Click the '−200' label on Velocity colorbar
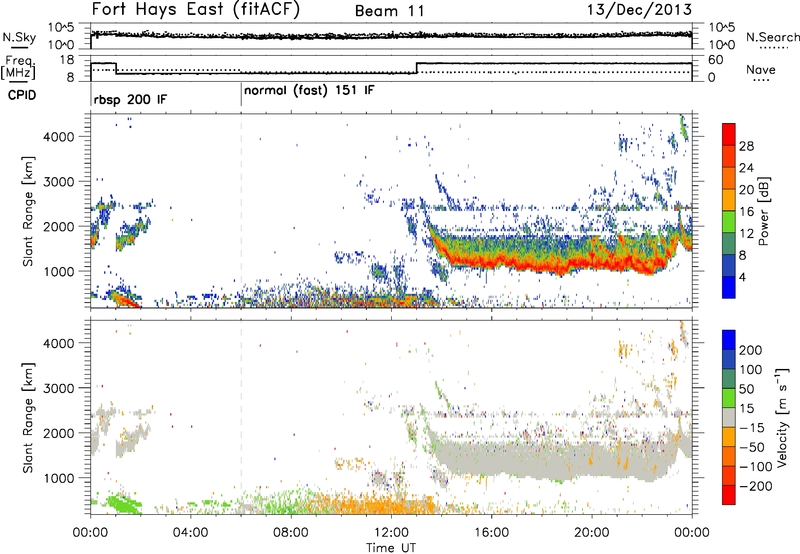The width and height of the screenshot is (800, 554). [756, 486]
